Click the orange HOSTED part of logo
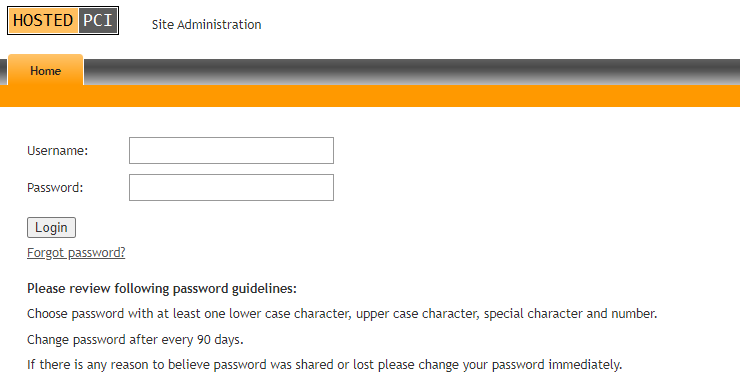740x392 pixels. pos(43,20)
